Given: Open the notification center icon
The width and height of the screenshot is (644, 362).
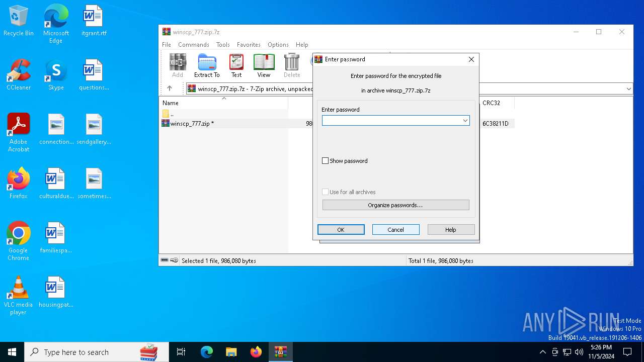Looking at the screenshot, I should tap(627, 352).
